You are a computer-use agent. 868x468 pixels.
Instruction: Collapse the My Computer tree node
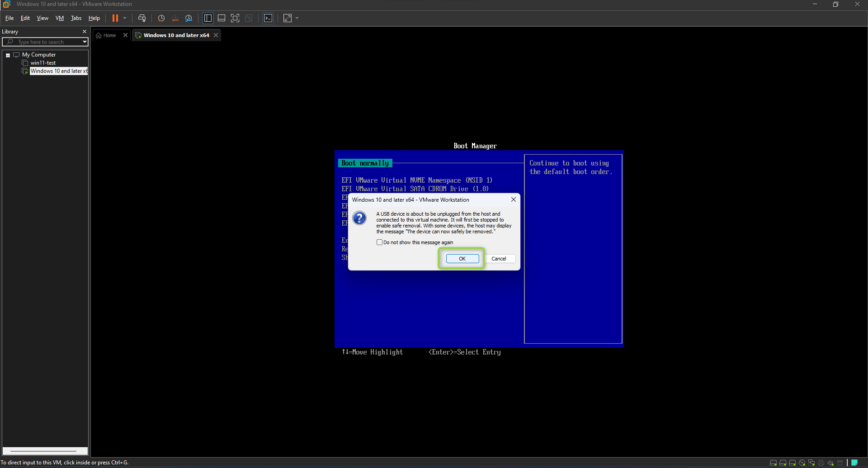tap(8, 55)
